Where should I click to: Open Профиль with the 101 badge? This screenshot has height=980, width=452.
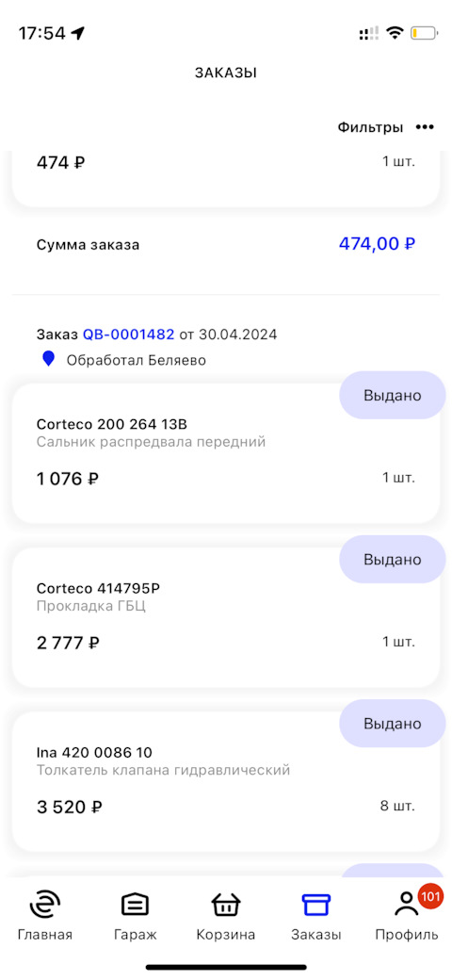407,918
